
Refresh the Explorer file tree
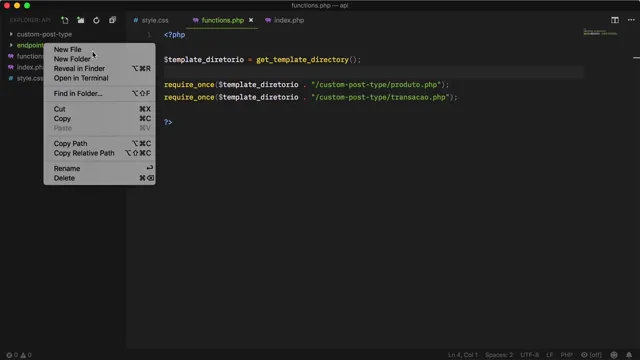(96, 20)
